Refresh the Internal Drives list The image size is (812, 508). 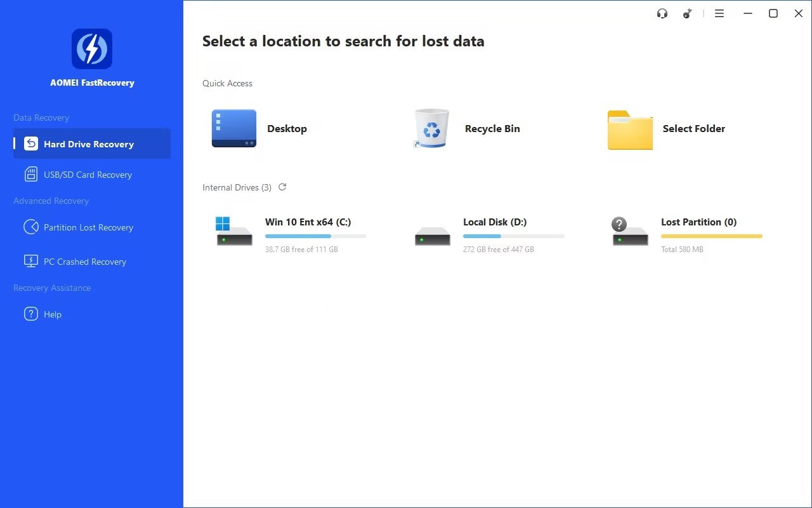point(282,187)
